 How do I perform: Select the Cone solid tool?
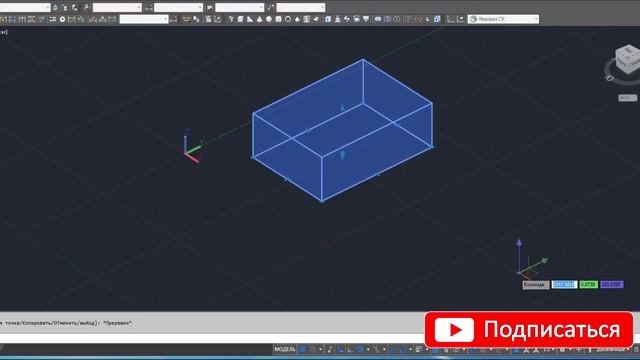259,19
